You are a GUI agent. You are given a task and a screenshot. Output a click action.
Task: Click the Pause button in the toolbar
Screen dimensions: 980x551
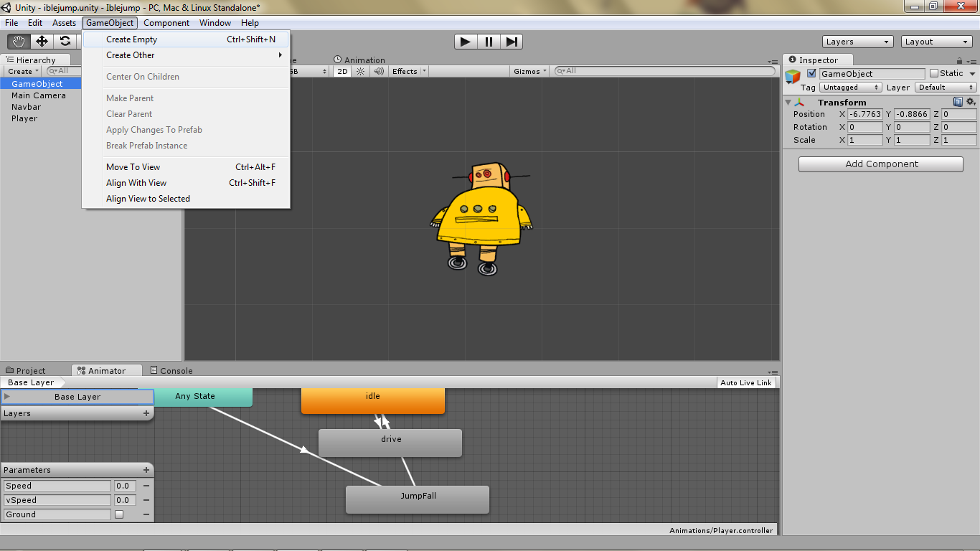(489, 42)
